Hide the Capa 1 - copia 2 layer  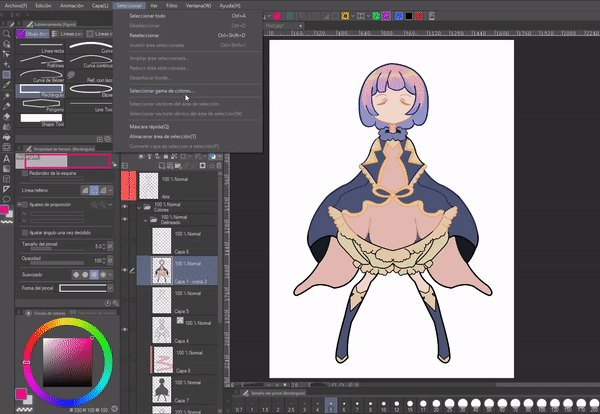125,270
